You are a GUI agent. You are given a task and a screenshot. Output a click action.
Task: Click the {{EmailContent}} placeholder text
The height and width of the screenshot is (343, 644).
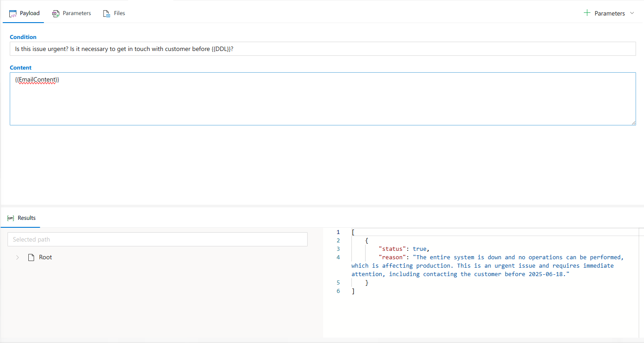tap(37, 79)
